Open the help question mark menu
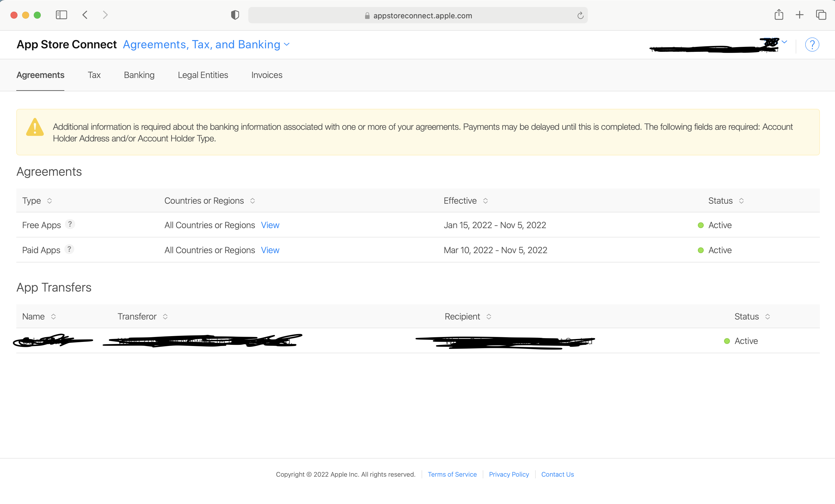835x504 pixels. click(812, 45)
